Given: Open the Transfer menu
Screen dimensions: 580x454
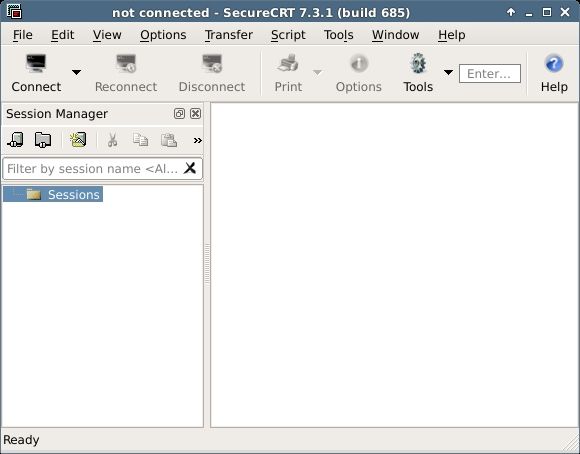Looking at the screenshot, I should point(229,35).
